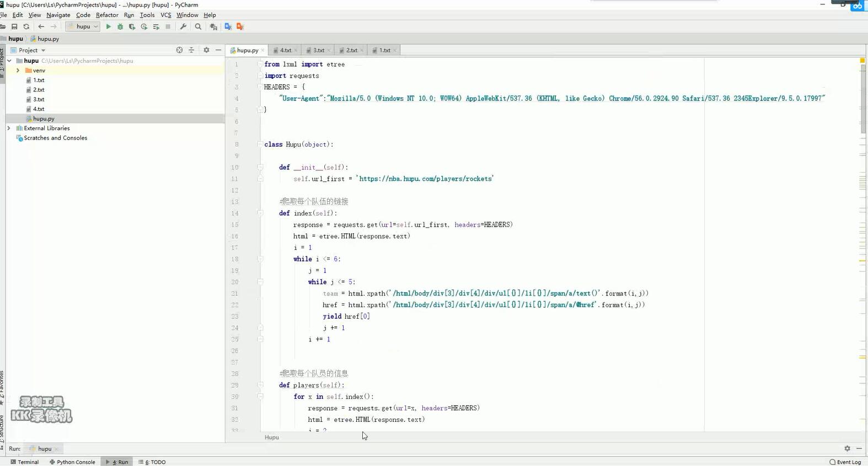Open the Python Console tool window
868x466 pixels.
click(x=72, y=462)
